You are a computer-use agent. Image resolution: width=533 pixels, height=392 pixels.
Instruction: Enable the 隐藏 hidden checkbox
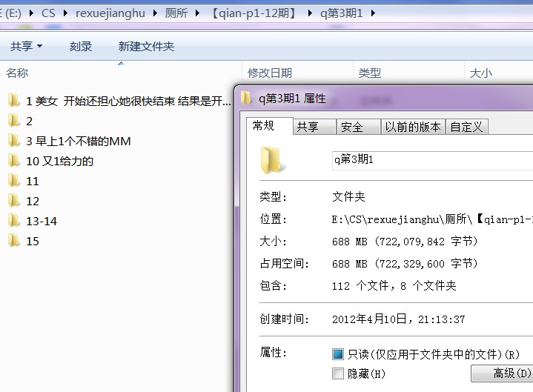338,373
